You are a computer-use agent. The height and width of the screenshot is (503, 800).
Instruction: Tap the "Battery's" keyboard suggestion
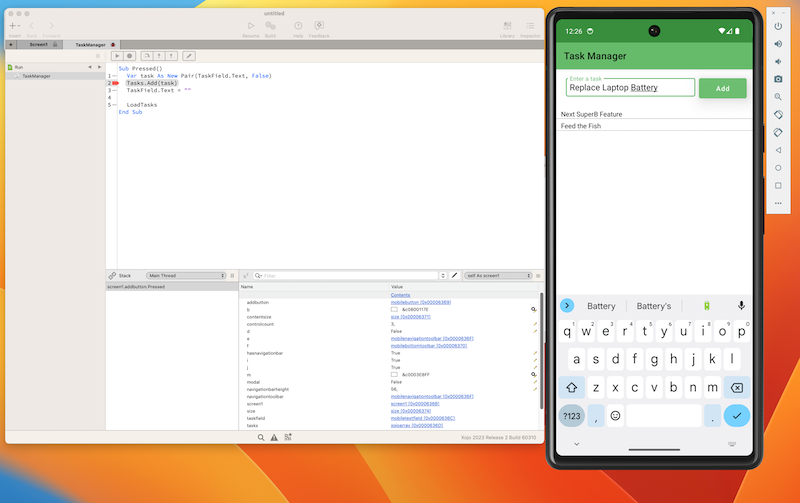click(654, 306)
